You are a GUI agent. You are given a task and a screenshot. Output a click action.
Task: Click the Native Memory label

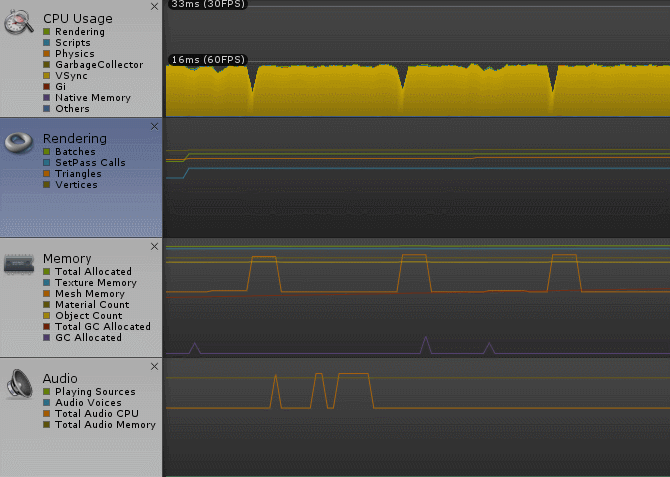pos(93,98)
